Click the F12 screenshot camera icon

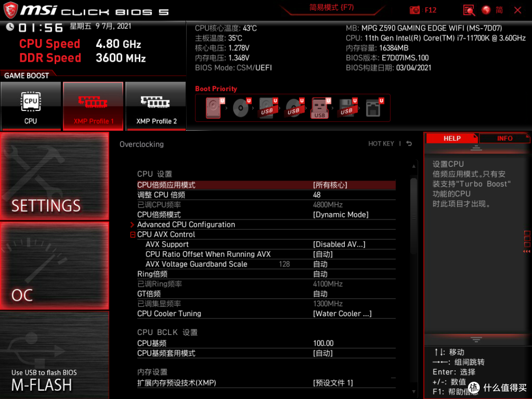[415, 10]
